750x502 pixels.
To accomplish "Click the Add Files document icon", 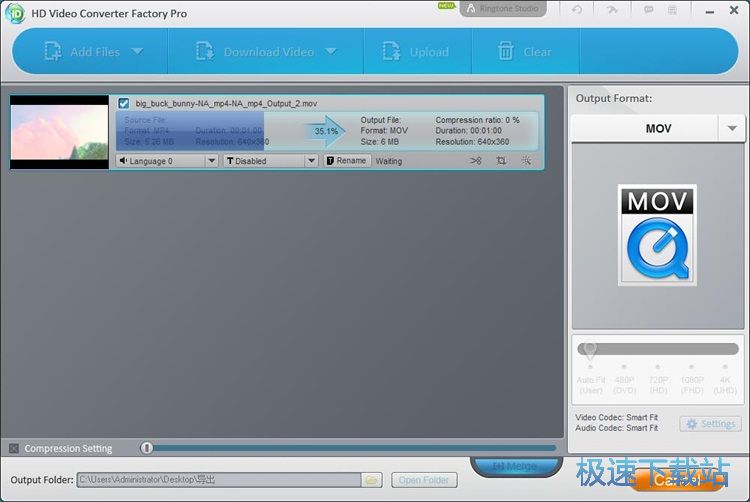I will (x=53, y=51).
